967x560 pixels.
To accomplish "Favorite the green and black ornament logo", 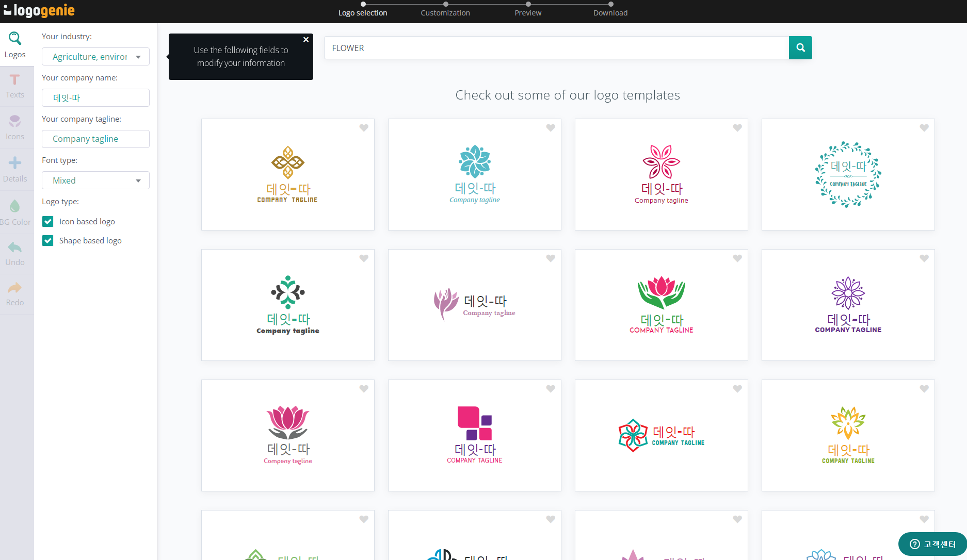I will [364, 258].
